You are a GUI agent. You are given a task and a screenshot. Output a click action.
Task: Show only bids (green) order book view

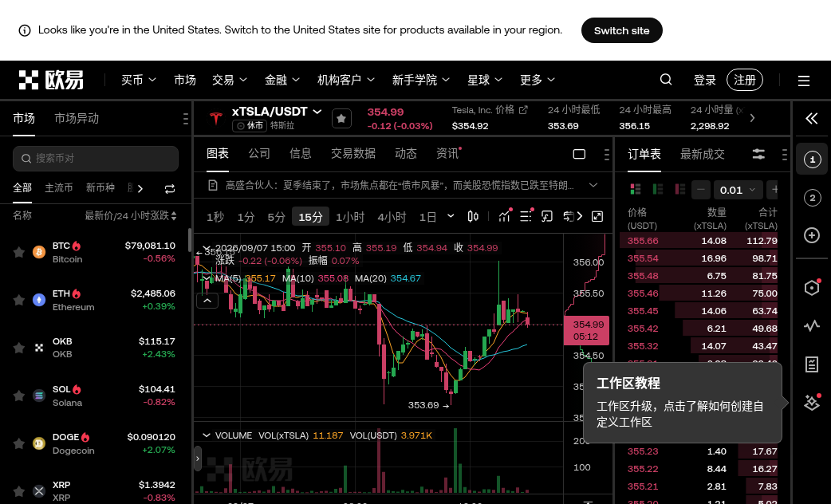[x=658, y=189]
